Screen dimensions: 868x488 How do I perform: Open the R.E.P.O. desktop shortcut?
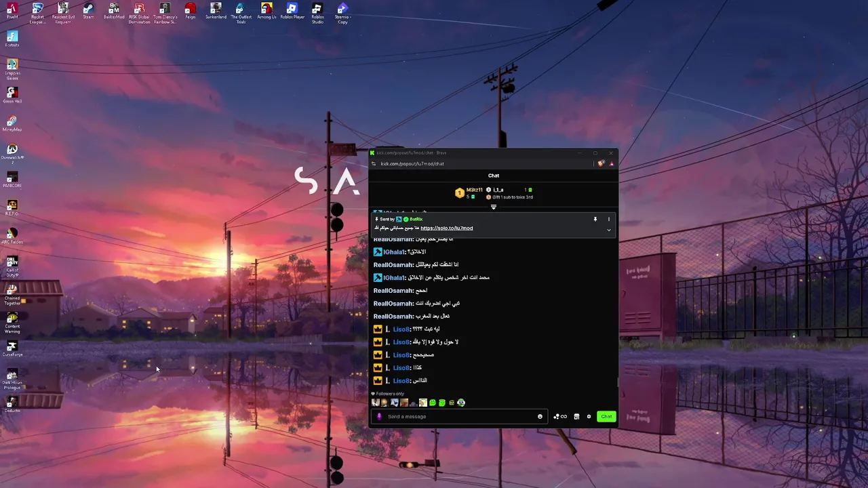coord(12,208)
